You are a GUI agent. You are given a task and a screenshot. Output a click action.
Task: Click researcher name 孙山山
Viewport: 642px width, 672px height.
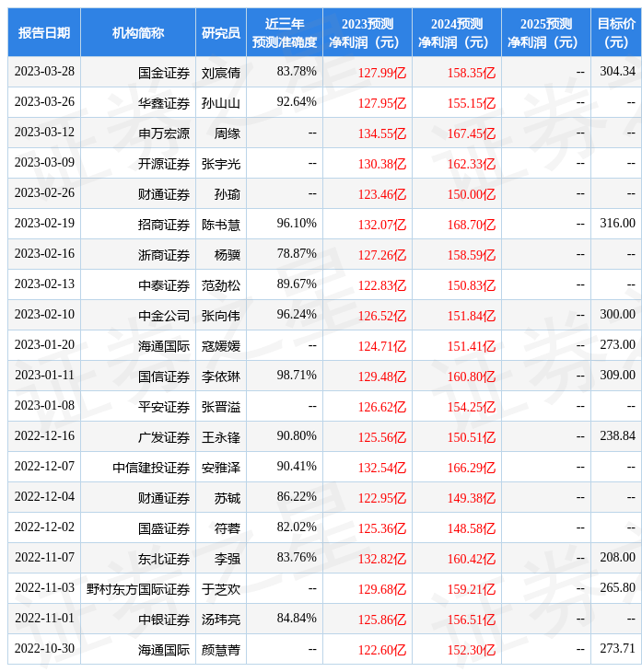tap(221, 103)
